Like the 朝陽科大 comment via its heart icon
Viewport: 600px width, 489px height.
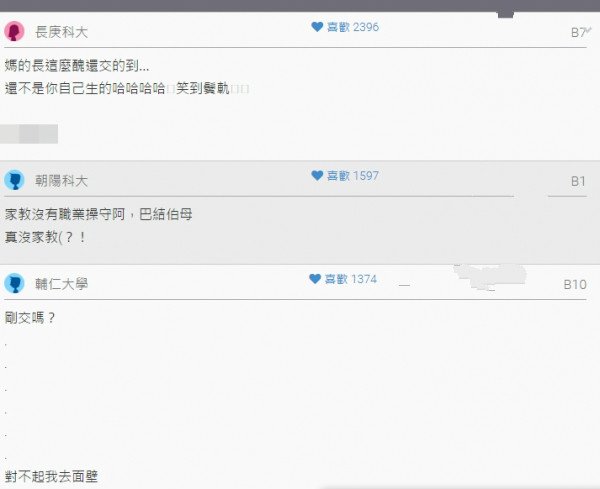[317, 176]
